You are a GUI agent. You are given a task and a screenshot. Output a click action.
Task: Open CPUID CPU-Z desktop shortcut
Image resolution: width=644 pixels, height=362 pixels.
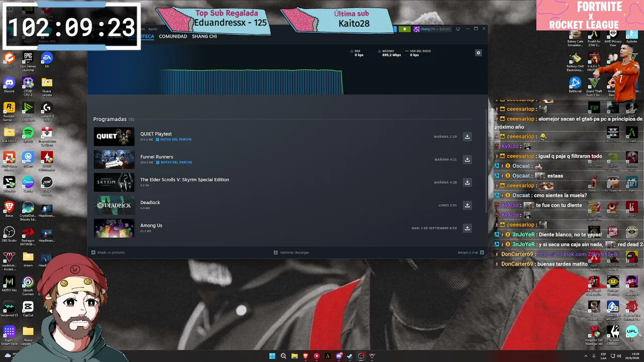(x=28, y=86)
